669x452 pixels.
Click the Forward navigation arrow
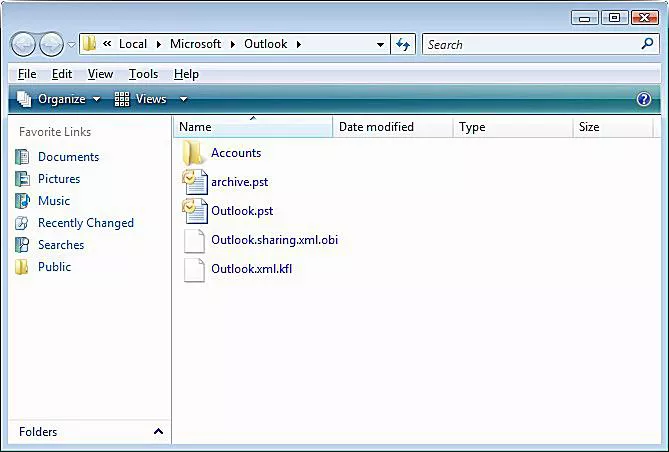click(52, 44)
